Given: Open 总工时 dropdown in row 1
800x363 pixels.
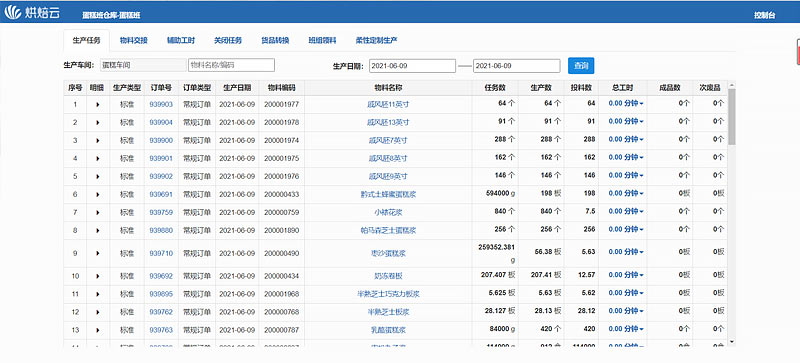Looking at the screenshot, I should (626, 104).
